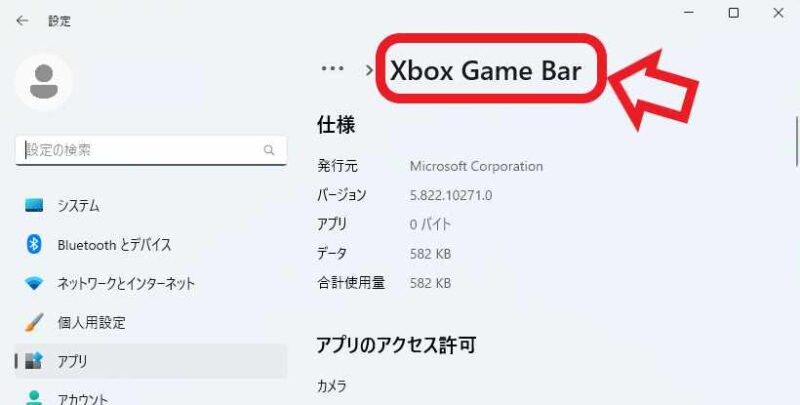Focus the 設定の検索 search box
Viewport: 800px width, 405px height.
151,150
